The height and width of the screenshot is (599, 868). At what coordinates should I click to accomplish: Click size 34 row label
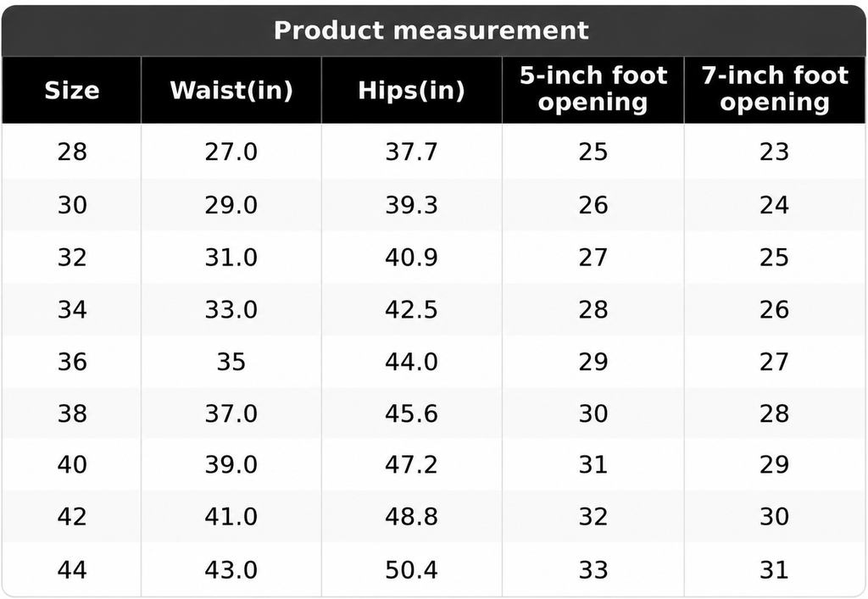pyautogui.click(x=72, y=309)
